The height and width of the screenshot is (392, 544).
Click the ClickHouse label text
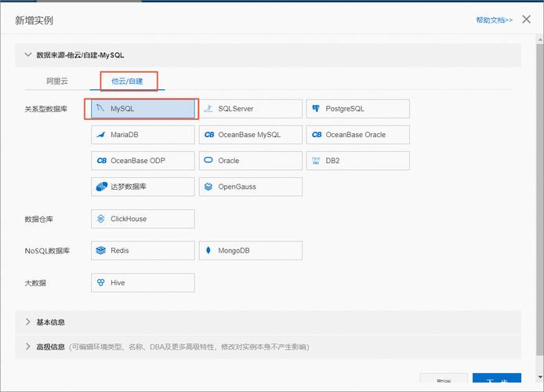pos(129,219)
